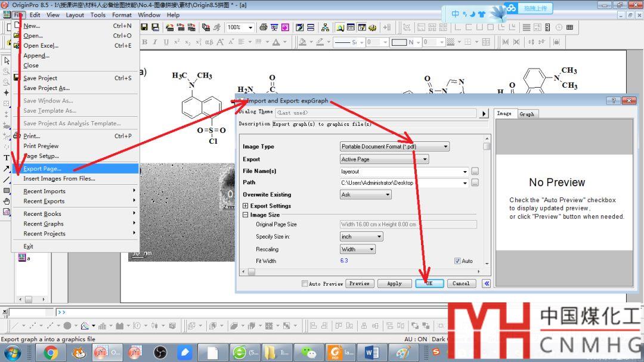Expand the Export Settings section
Screen dimensions: 644x362
(x=246, y=206)
